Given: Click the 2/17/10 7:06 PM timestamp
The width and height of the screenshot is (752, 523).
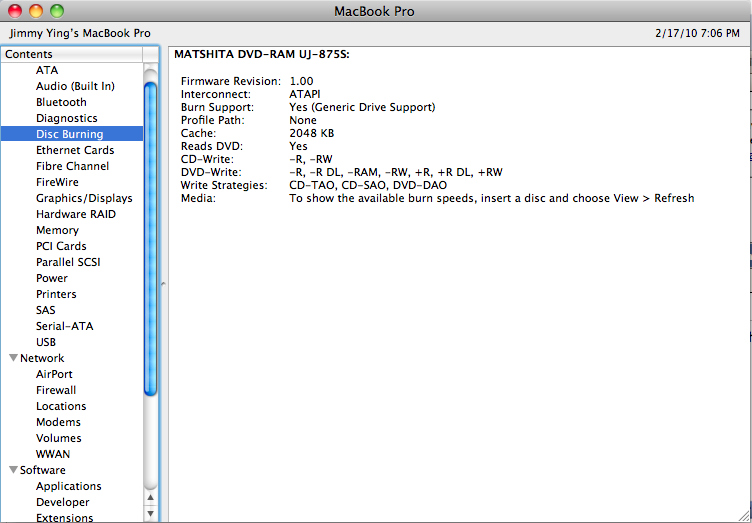Looking at the screenshot, I should [697, 34].
